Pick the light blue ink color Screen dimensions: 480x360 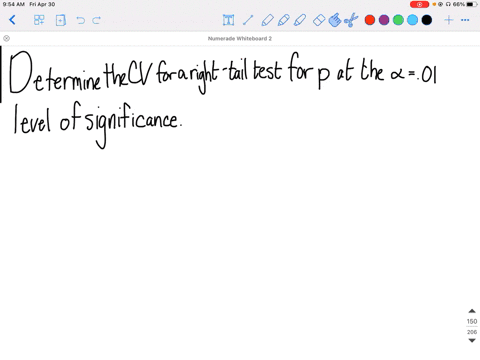coord(412,20)
